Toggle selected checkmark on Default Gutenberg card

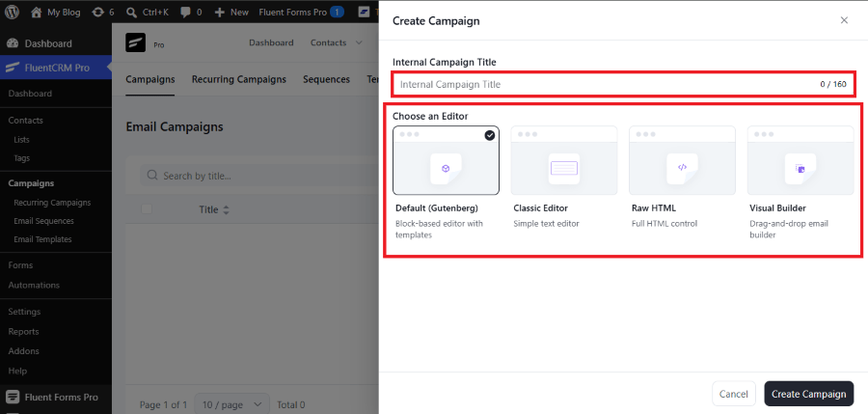coord(490,135)
